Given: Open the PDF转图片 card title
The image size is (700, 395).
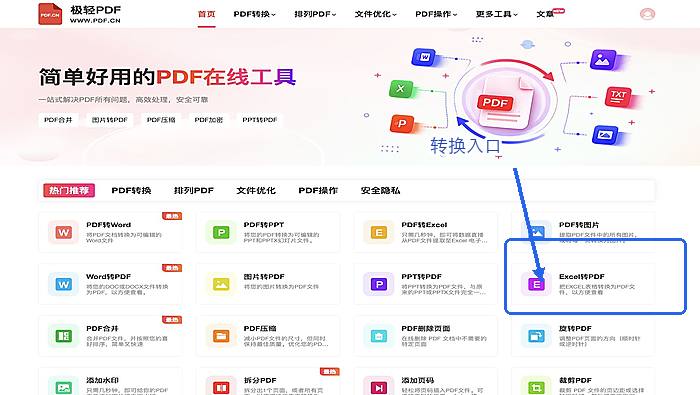Looking at the screenshot, I should pyautogui.click(x=579, y=225).
